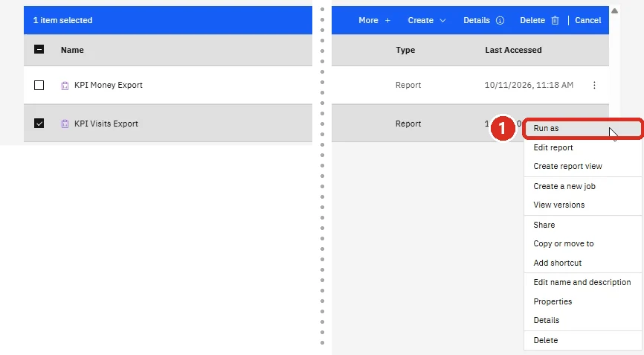This screenshot has height=355, width=644.
Task: Click the Create button in the toolbar
Action: (x=427, y=20)
